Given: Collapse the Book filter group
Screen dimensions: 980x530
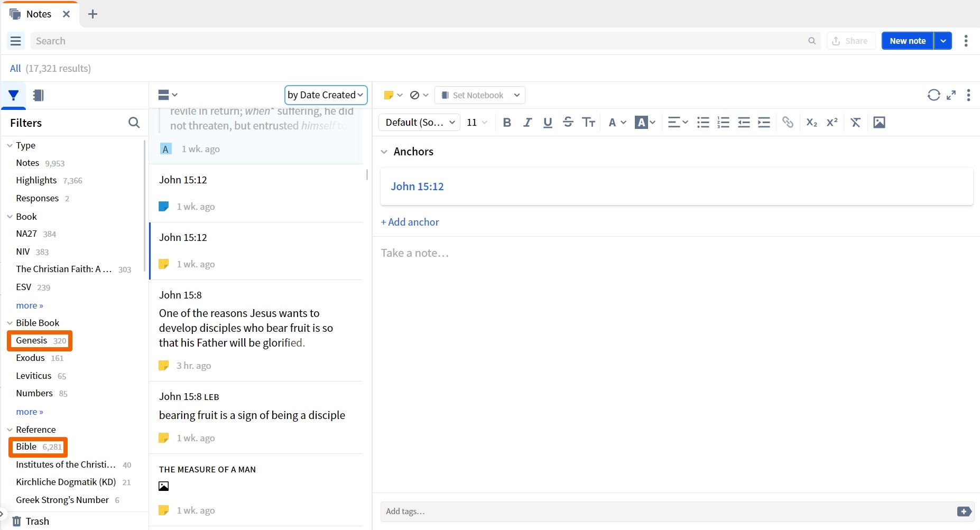Looking at the screenshot, I should click(10, 217).
